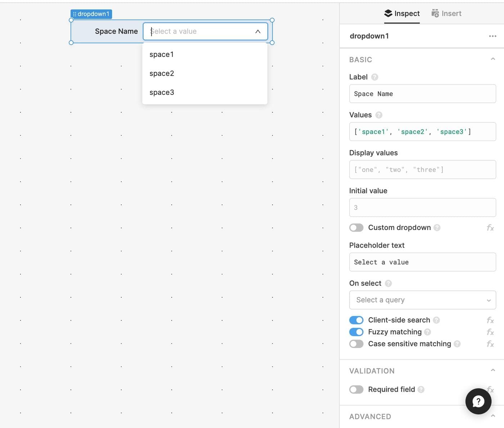This screenshot has height=428, width=504.
Task: Enable the Custom dropdown toggle
Action: (x=356, y=227)
